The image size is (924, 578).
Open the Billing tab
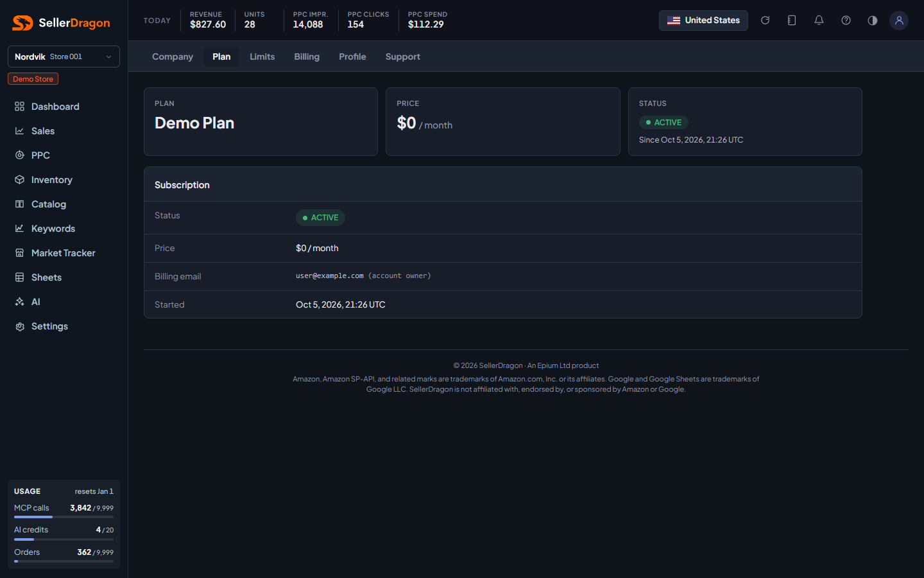[307, 57]
